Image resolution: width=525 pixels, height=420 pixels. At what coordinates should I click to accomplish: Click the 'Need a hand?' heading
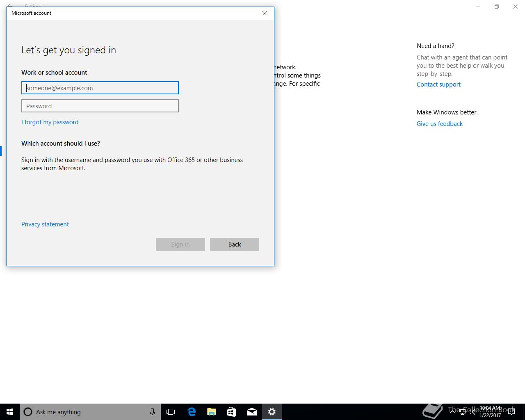(x=436, y=46)
